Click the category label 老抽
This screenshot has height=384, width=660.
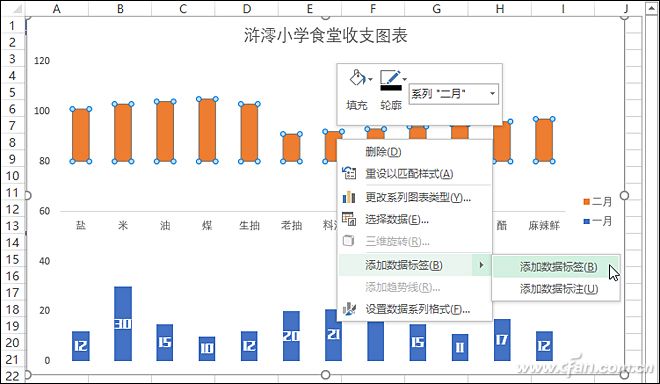(x=291, y=226)
